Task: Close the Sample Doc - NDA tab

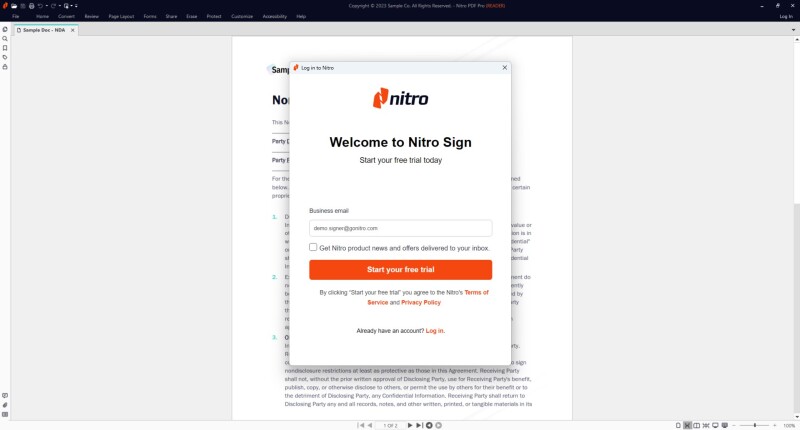Action: pos(72,30)
